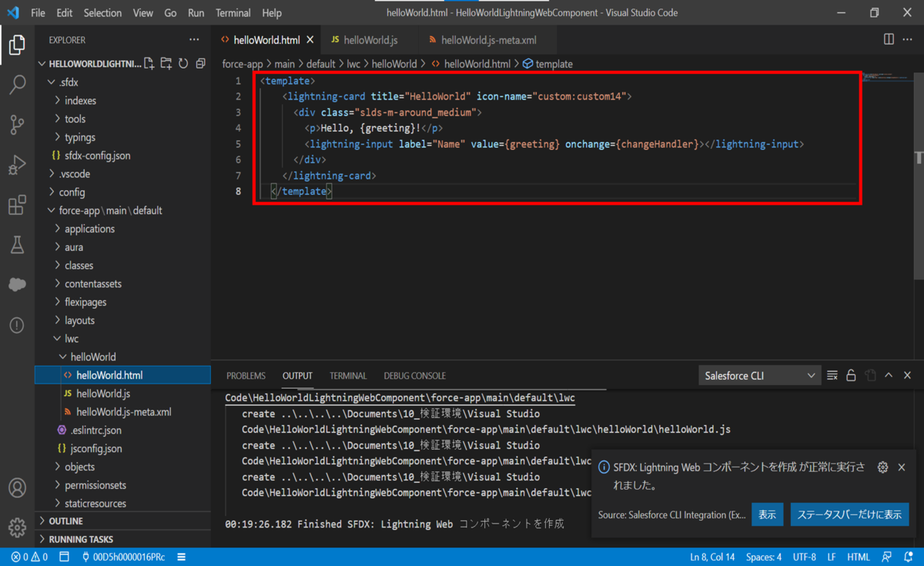The image size is (924, 566).
Task: Open the Salesforce cloud org browser
Action: pyautogui.click(x=17, y=285)
